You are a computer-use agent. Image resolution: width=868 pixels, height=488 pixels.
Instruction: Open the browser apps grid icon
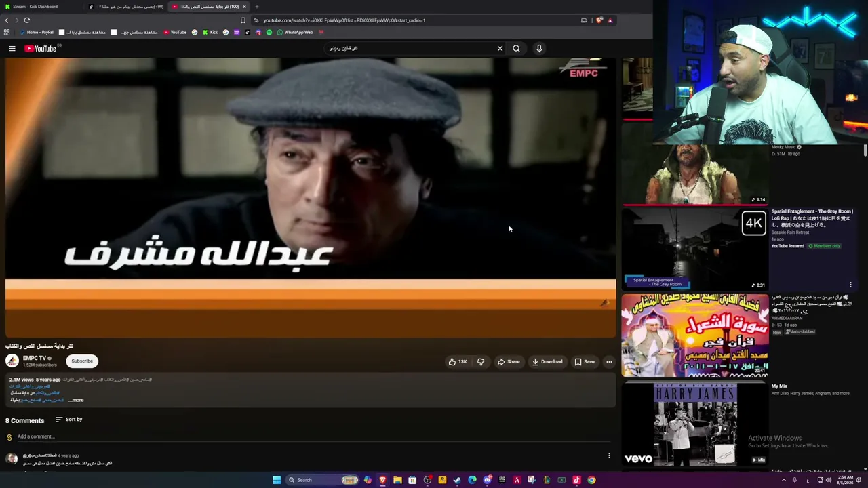[7, 32]
